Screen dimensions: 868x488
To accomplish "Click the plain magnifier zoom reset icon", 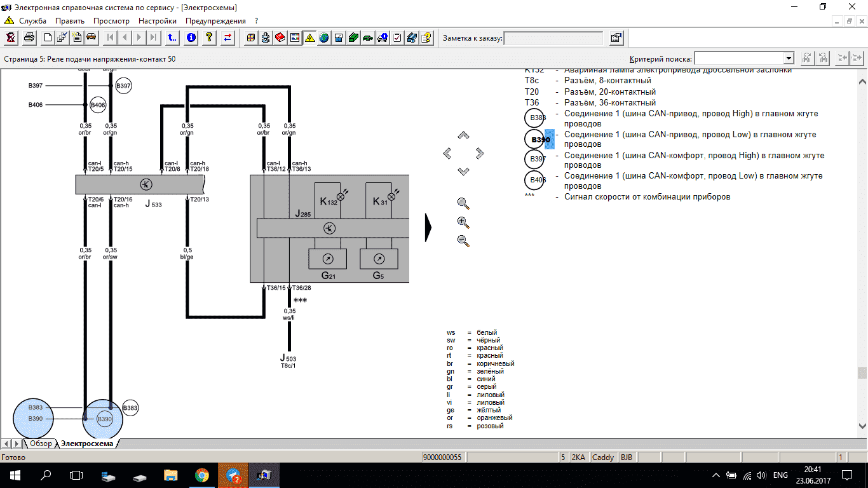I will click(x=463, y=203).
